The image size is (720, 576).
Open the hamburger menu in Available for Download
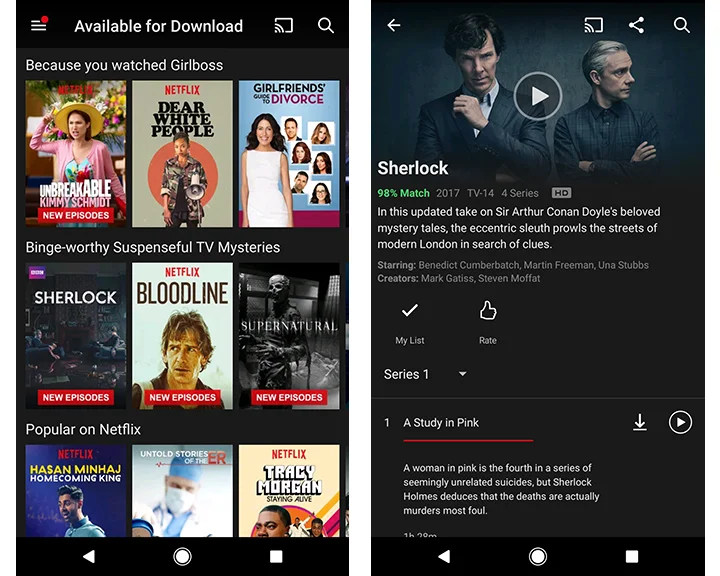tap(39, 25)
